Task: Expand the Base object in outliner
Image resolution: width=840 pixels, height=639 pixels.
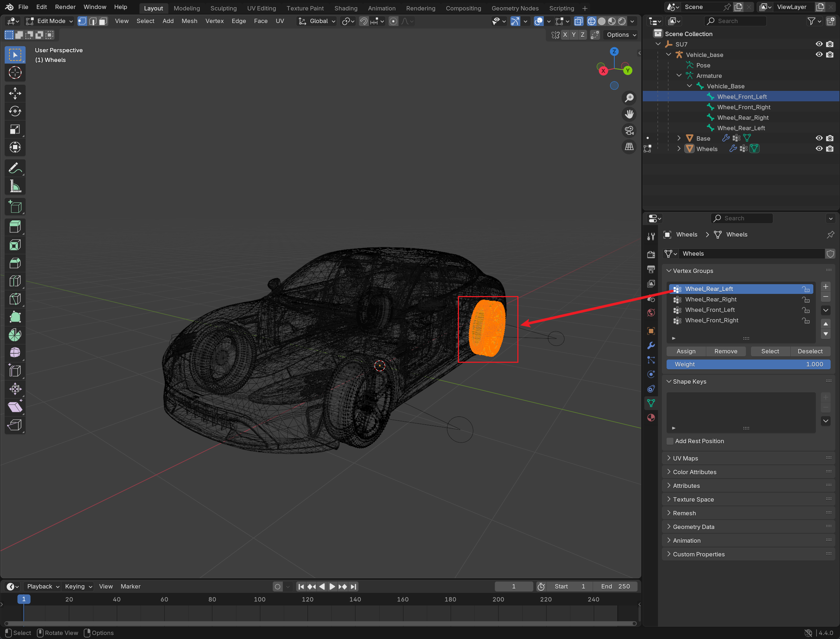Action: click(x=679, y=138)
